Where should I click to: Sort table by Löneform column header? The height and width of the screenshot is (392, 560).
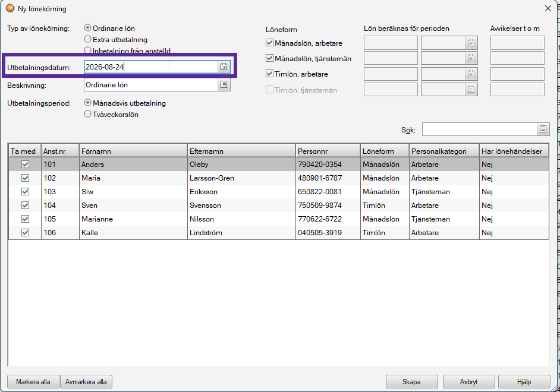click(385, 151)
